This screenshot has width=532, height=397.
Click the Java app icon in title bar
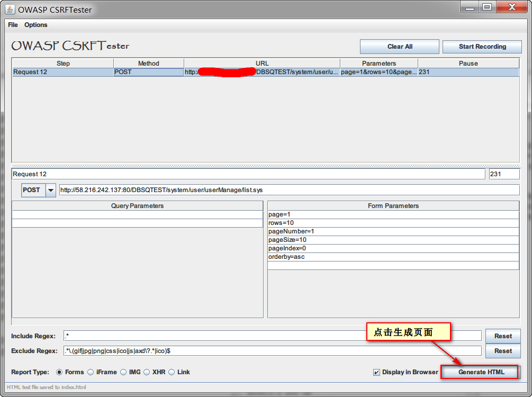pyautogui.click(x=10, y=9)
